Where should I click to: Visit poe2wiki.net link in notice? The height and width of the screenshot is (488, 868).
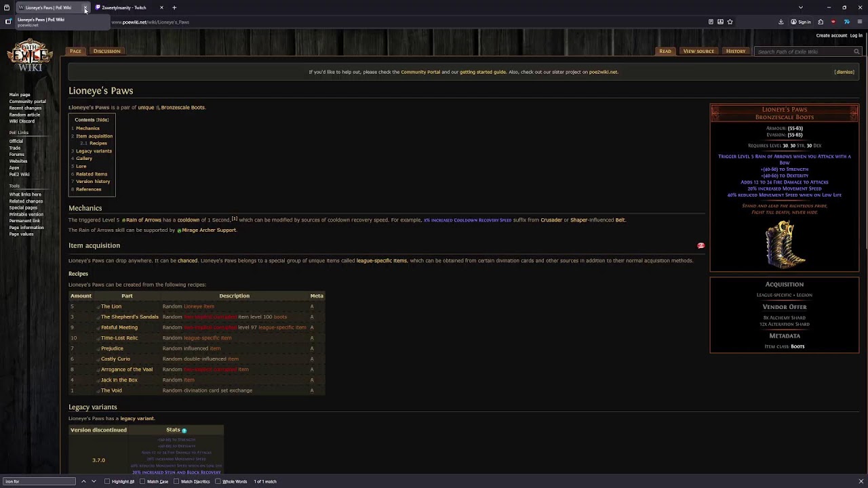click(x=603, y=72)
